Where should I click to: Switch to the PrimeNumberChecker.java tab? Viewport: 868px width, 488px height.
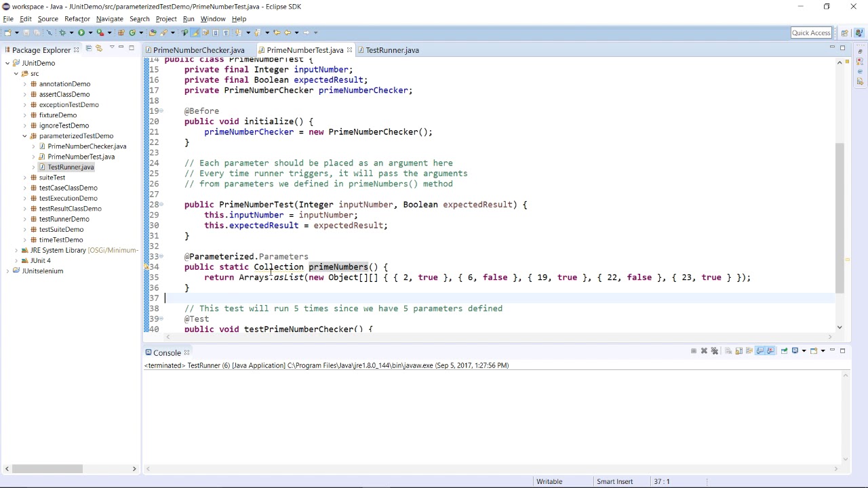pos(199,49)
